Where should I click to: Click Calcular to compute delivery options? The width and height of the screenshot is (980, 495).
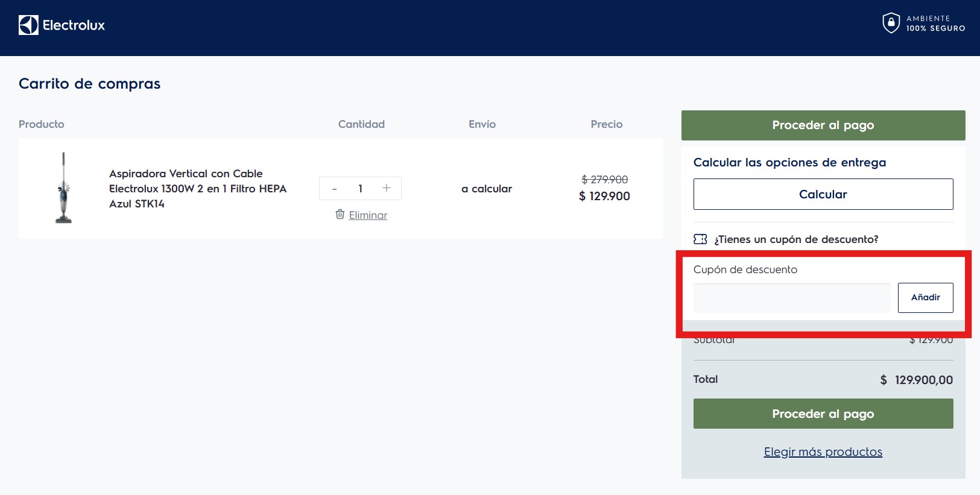(823, 194)
